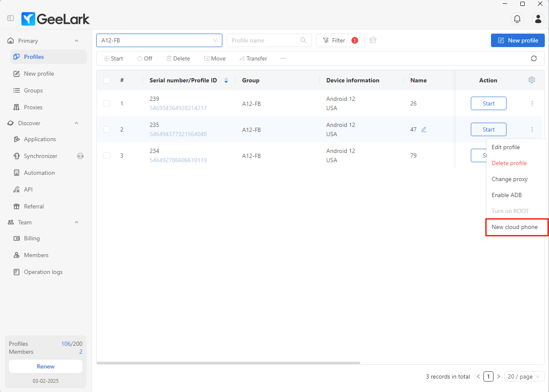Click profile ID 546492786606610119
Image resolution: width=549 pixels, height=392 pixels.
tap(178, 160)
